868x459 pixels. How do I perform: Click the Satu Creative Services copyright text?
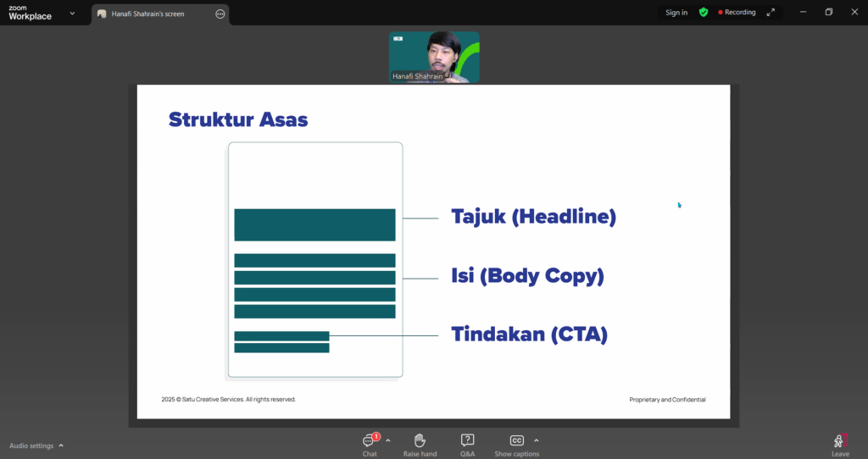tap(229, 399)
